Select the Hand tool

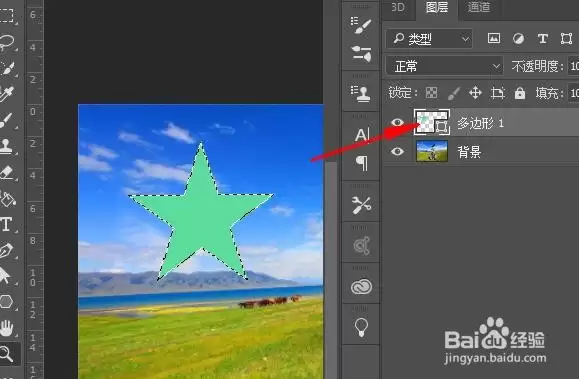6,328
